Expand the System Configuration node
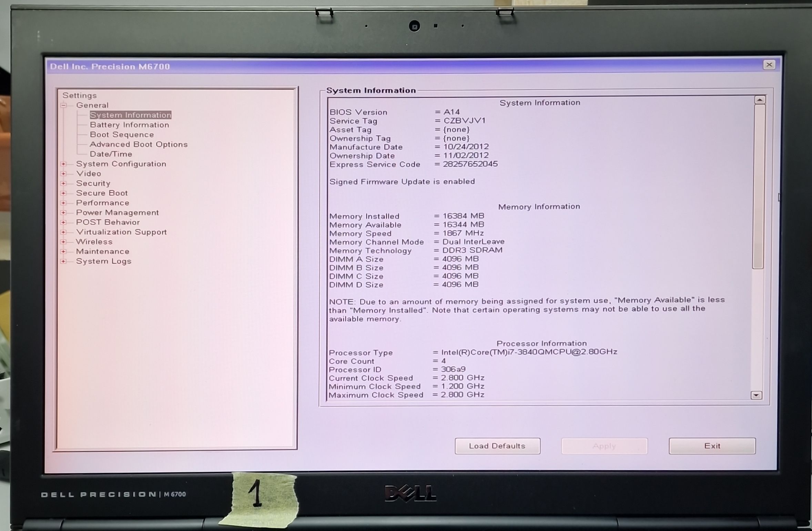 click(63, 164)
